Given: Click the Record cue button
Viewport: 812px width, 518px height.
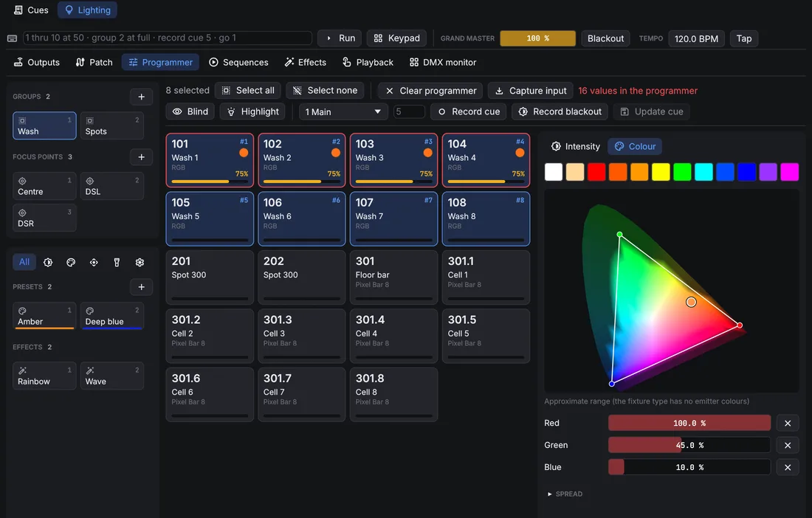Looking at the screenshot, I should click(x=469, y=111).
